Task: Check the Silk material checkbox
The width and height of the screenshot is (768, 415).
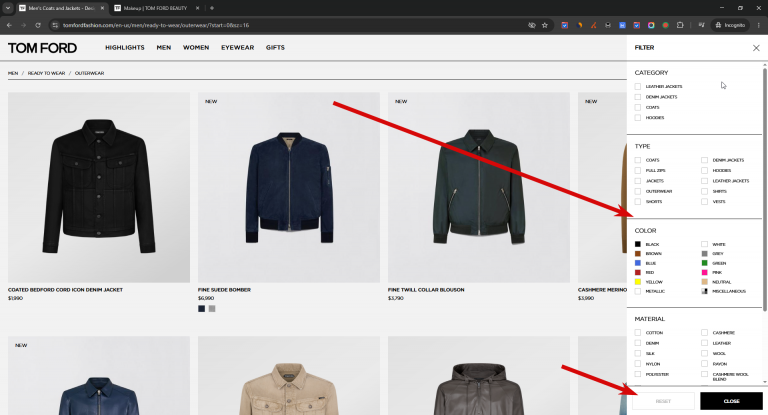Action: [638, 353]
